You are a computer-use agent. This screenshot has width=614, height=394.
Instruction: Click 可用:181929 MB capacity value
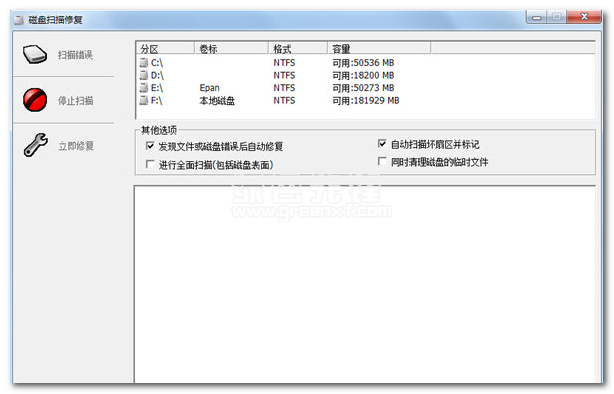click(366, 101)
